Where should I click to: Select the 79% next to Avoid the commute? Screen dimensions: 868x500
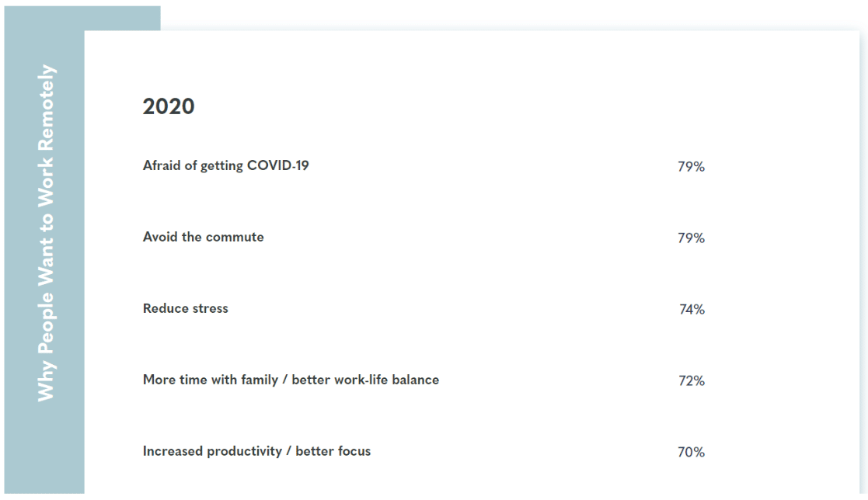pyautogui.click(x=691, y=238)
